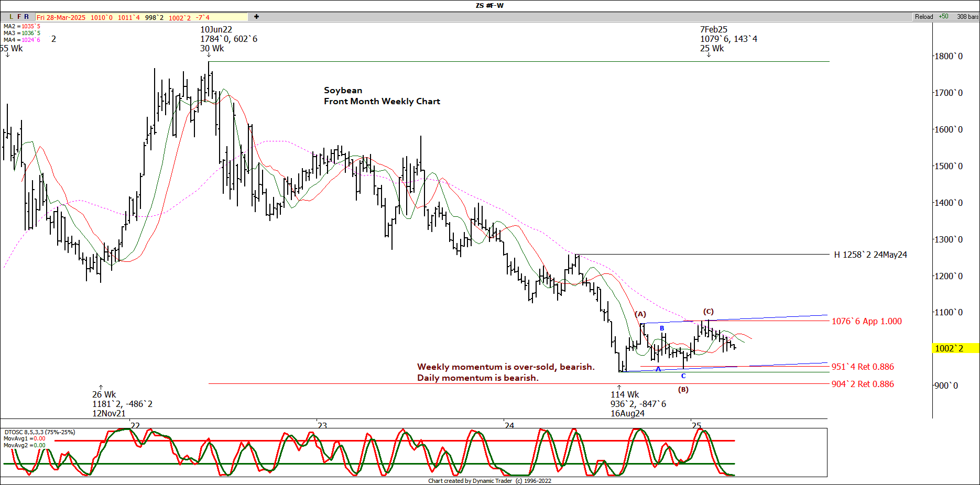This screenshot has width=980, height=485.
Task: Click the Fri 28-Mar-2025 data readout field
Action: coord(141,17)
